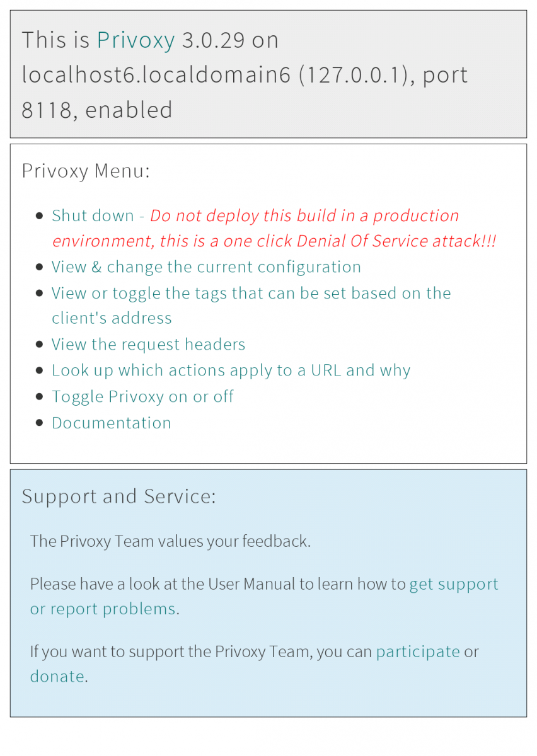This screenshot has height=756, width=537.
Task: Select Toggle Privoxy on or off
Action: (x=142, y=396)
